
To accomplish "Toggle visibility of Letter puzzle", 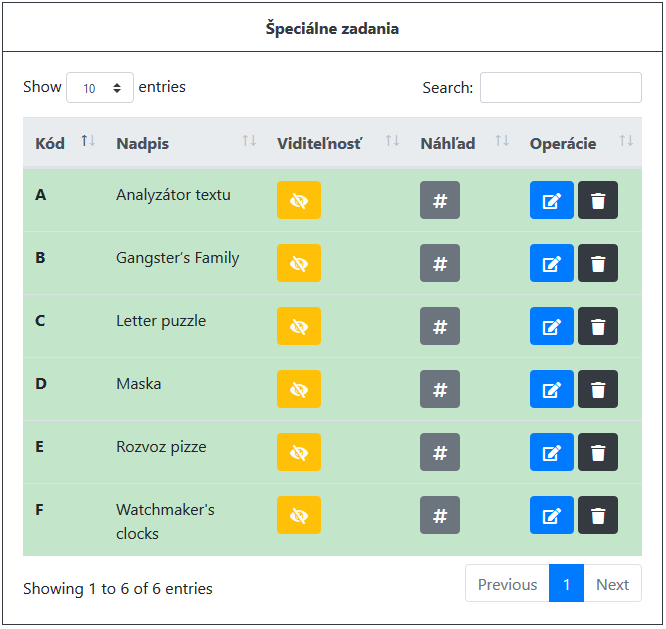I will point(299,326).
